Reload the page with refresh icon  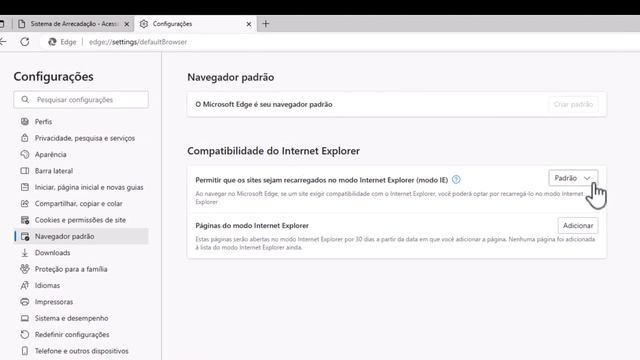pyautogui.click(x=25, y=42)
